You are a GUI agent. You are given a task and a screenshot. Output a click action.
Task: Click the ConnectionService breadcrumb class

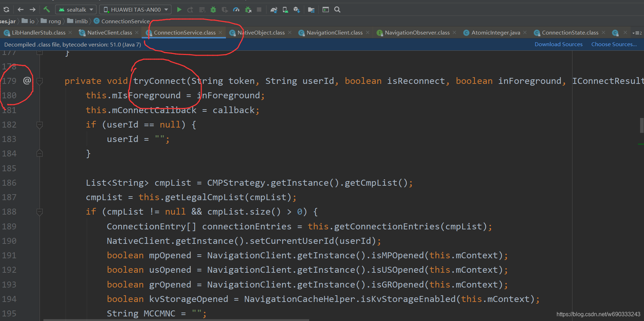[122, 21]
